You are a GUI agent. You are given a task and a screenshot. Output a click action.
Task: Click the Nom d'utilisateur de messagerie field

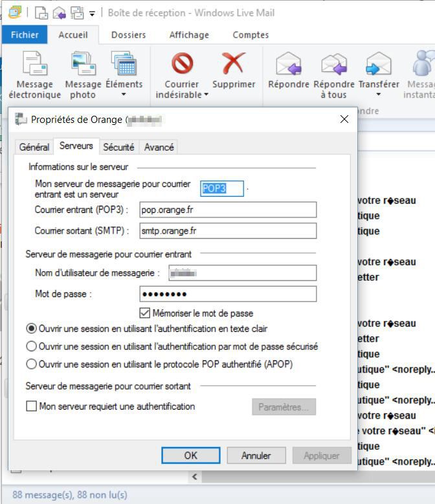tap(242, 273)
